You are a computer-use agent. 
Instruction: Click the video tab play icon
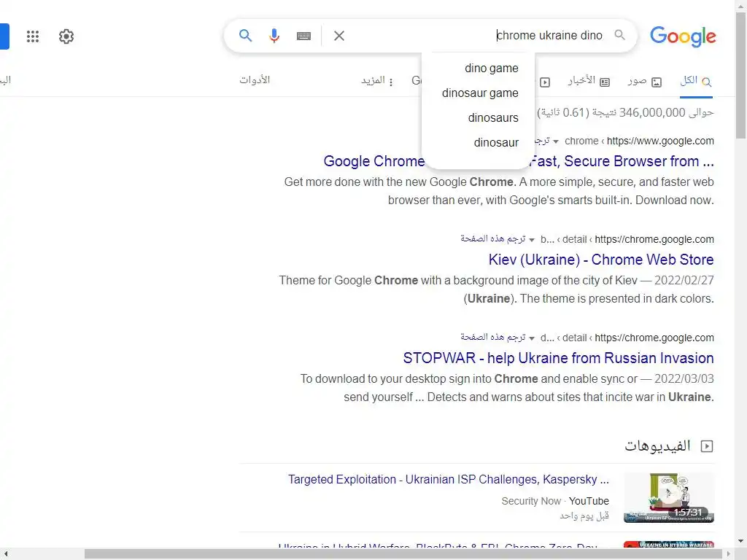[x=545, y=82]
